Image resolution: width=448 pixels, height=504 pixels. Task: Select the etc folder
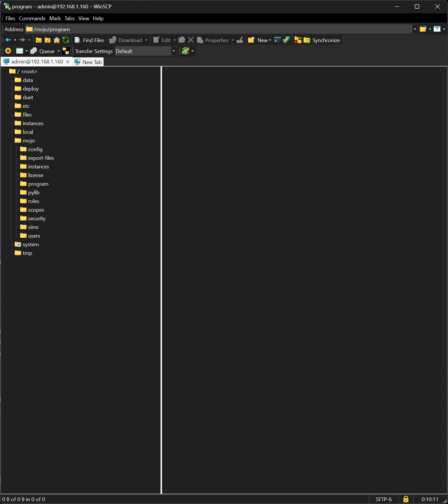click(22, 106)
